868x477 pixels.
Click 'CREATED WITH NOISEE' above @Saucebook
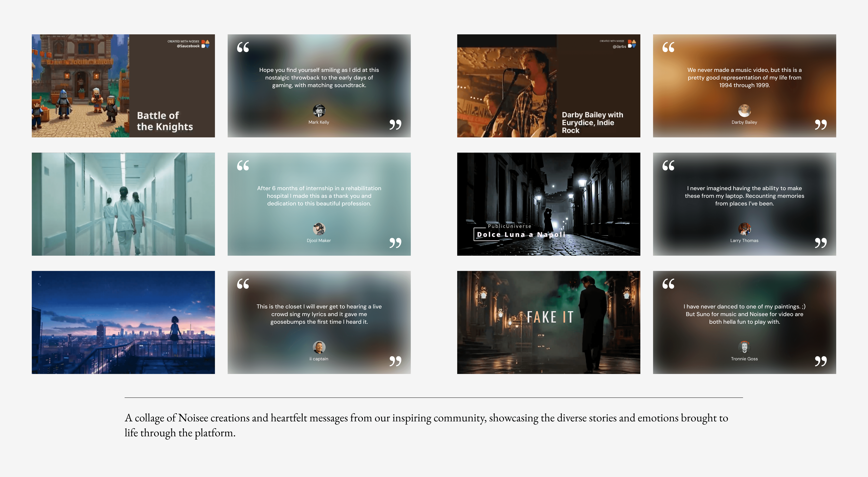pyautogui.click(x=183, y=41)
